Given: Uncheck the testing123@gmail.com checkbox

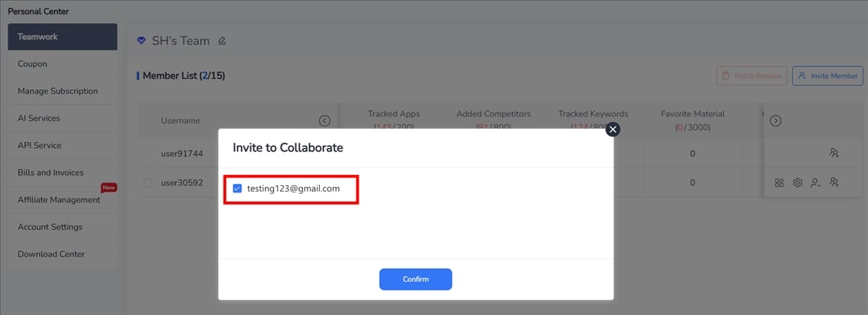Looking at the screenshot, I should [238, 189].
